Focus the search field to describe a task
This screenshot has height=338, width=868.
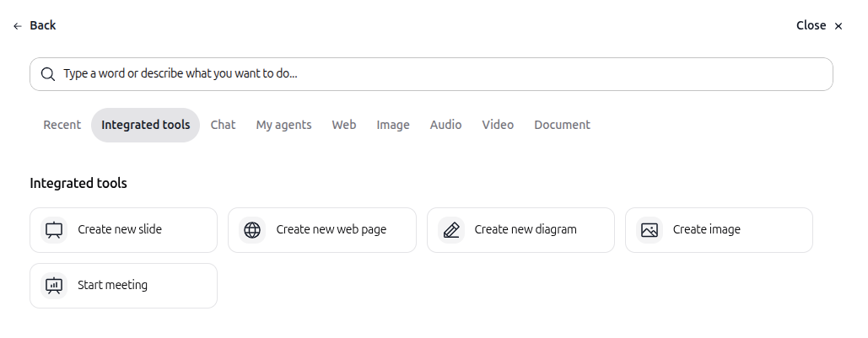[x=431, y=74]
